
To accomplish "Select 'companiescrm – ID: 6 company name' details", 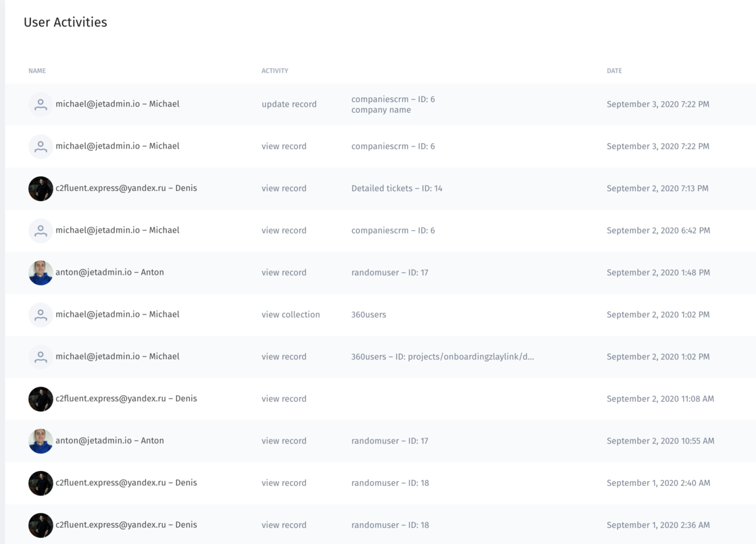I will click(393, 104).
